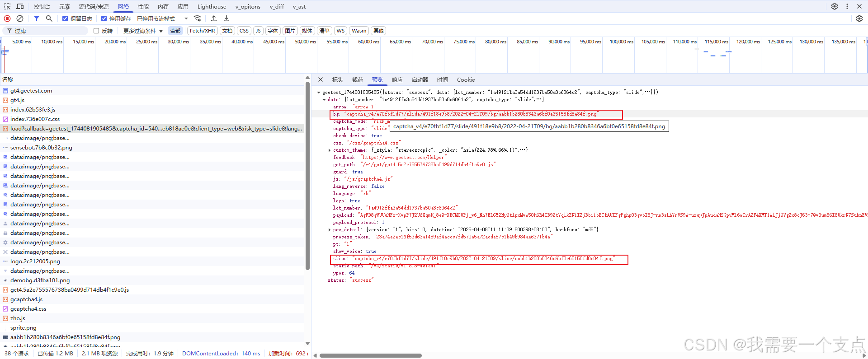868x359 pixels.
Task: Expand the pow_detail object
Action: click(x=330, y=229)
